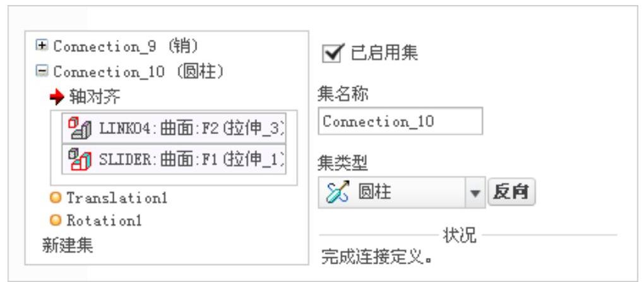Select SLIDER:曲面:F1(拉伸_1) reference
Image resolution: width=644 pixels, height=282 pixels.
[x=174, y=159]
